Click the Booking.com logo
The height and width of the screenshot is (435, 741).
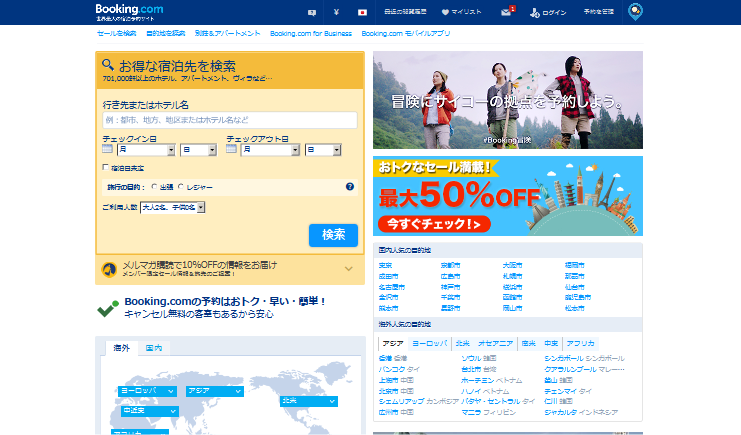tap(129, 9)
